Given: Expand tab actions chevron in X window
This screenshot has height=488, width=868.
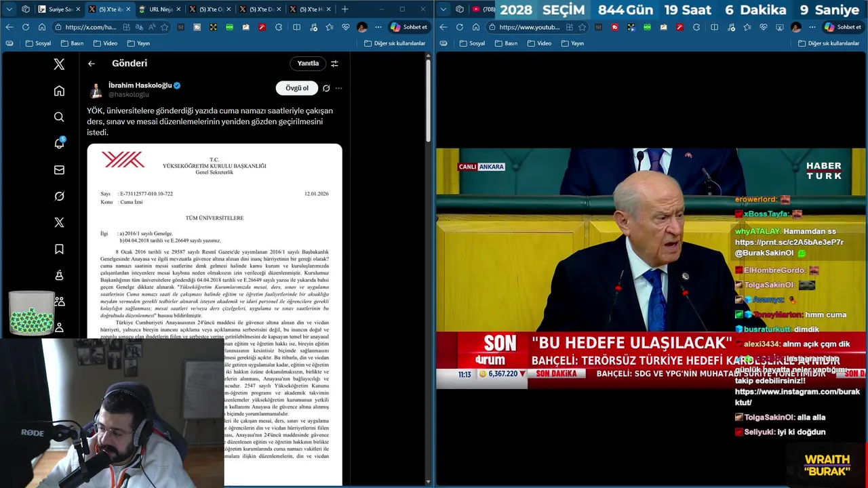Looking at the screenshot, I should click(9, 9).
